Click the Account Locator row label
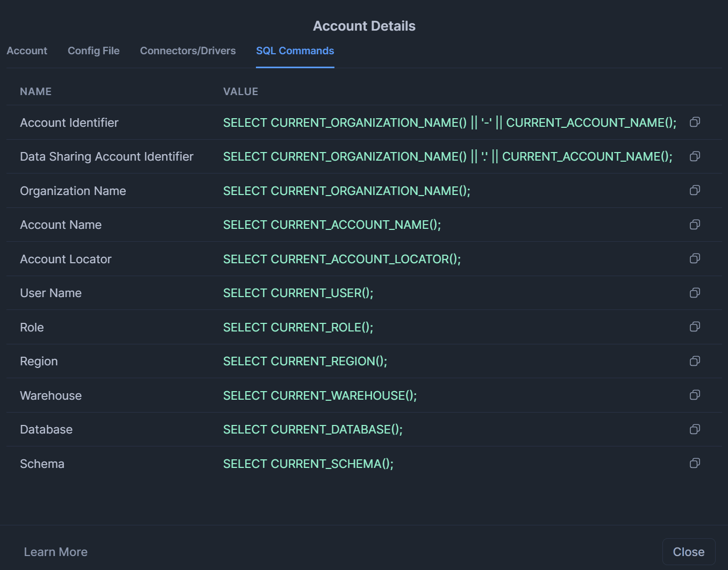The image size is (728, 570). click(x=66, y=259)
